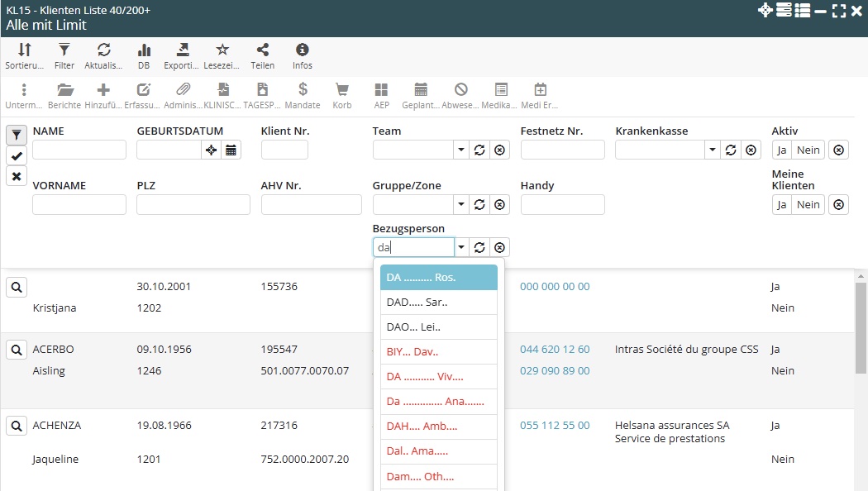Click the Mandate dollar sign icon
This screenshot has width=868, height=491.
303,90
